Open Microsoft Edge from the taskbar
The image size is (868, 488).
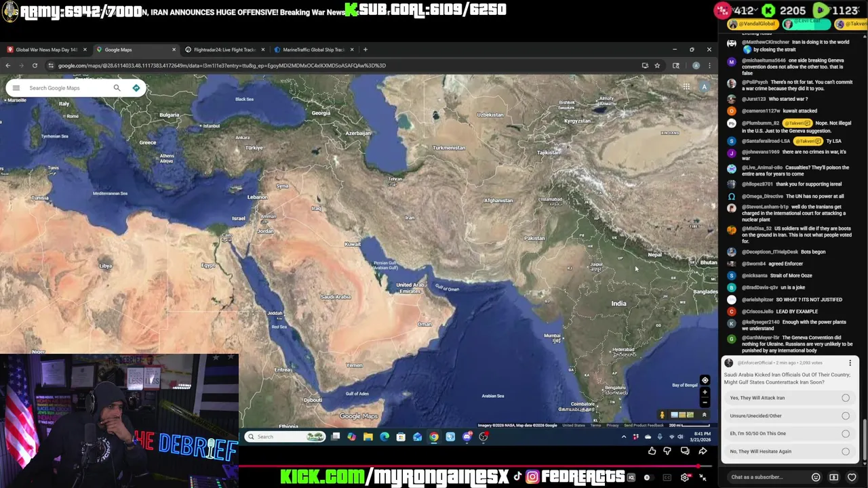click(x=384, y=436)
